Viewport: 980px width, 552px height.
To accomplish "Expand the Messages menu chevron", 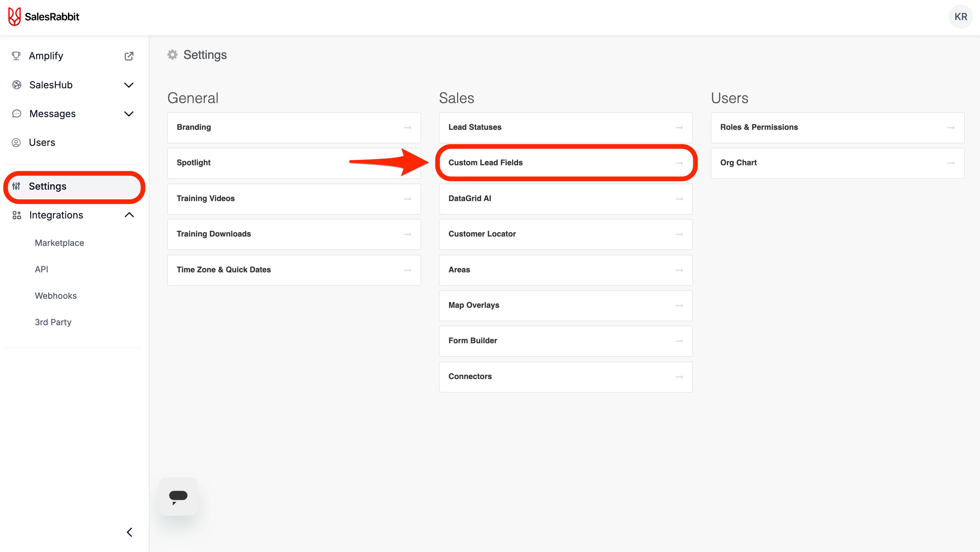I will [129, 114].
